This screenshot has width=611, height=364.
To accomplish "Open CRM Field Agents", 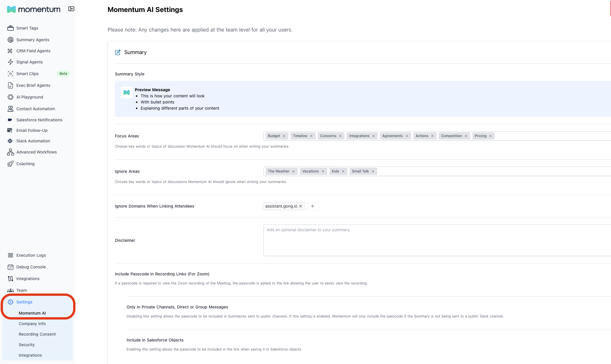I will point(33,51).
